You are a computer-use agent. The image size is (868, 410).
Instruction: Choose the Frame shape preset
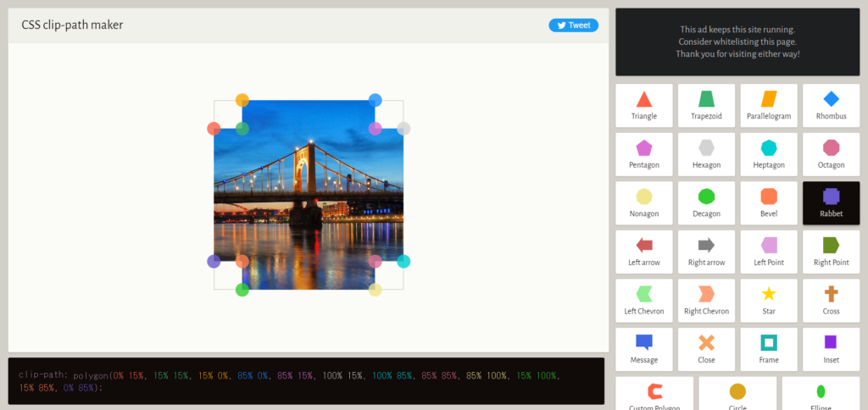click(x=769, y=349)
